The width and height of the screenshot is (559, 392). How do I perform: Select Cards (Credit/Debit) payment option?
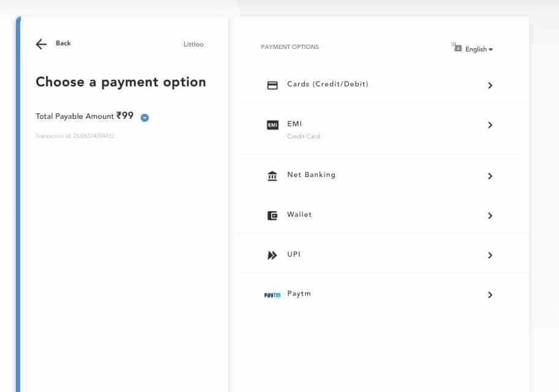coord(328,84)
